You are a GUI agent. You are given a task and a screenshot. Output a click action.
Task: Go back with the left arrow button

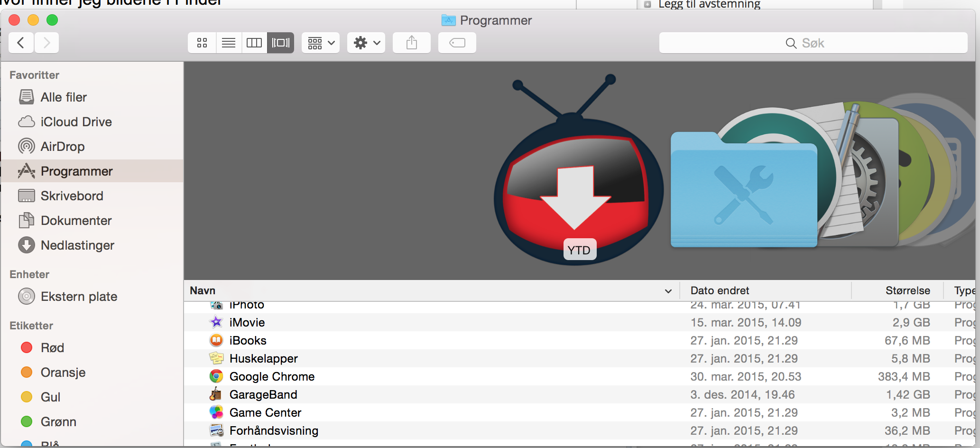pos(21,43)
